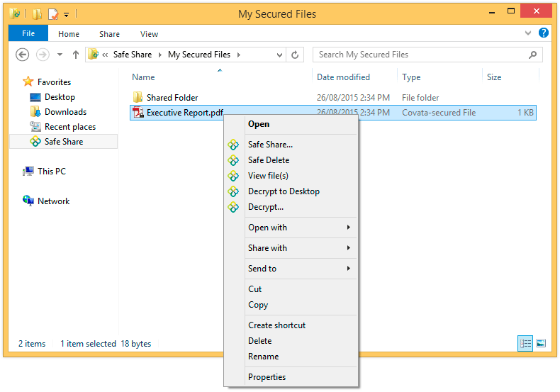560x392 pixels.
Task: Click the Safe Share icon beside 'Safe Share...'
Action: point(233,145)
